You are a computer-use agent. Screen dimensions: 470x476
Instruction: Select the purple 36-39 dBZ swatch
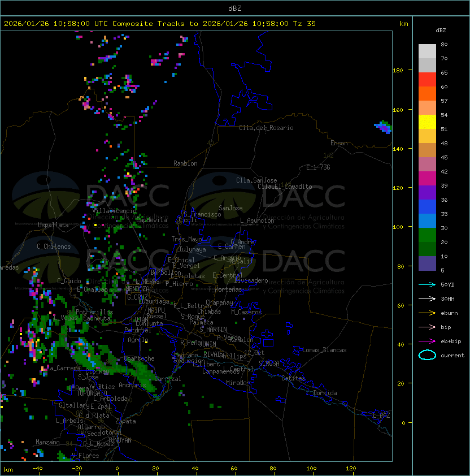pos(427,192)
